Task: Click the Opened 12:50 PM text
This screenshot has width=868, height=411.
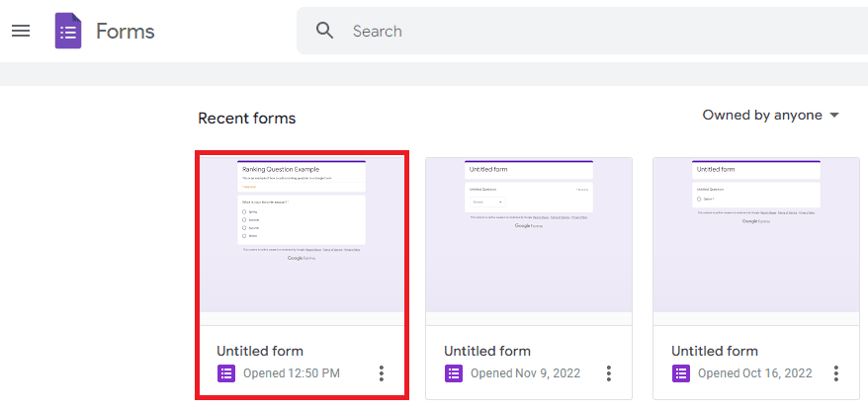Action: pos(292,373)
